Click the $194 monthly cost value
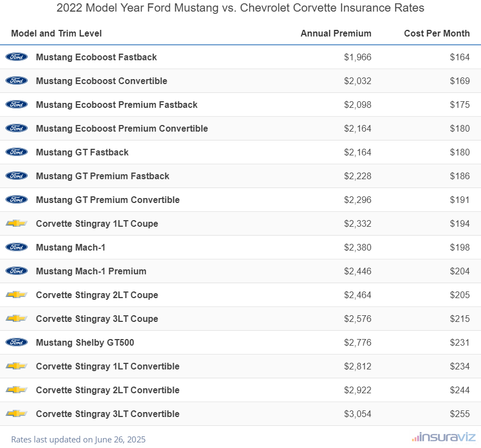 pyautogui.click(x=460, y=223)
